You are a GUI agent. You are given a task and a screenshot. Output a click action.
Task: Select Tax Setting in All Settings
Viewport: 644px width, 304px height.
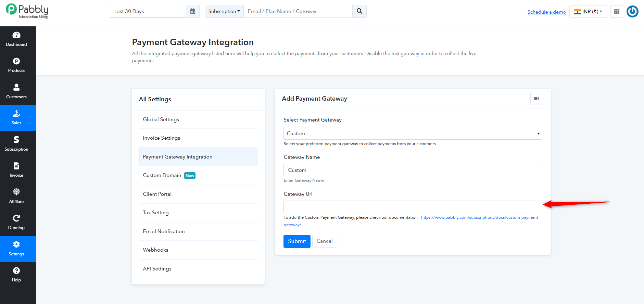coord(198,213)
